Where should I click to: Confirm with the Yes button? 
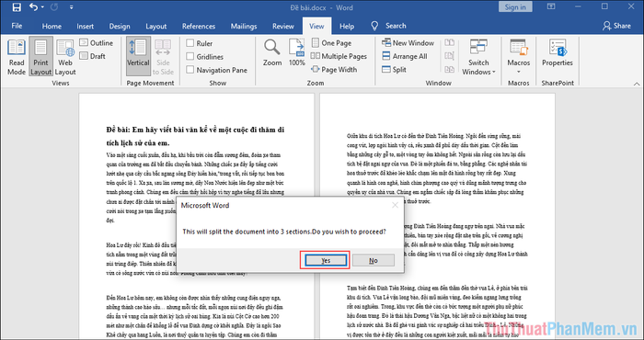tap(326, 260)
